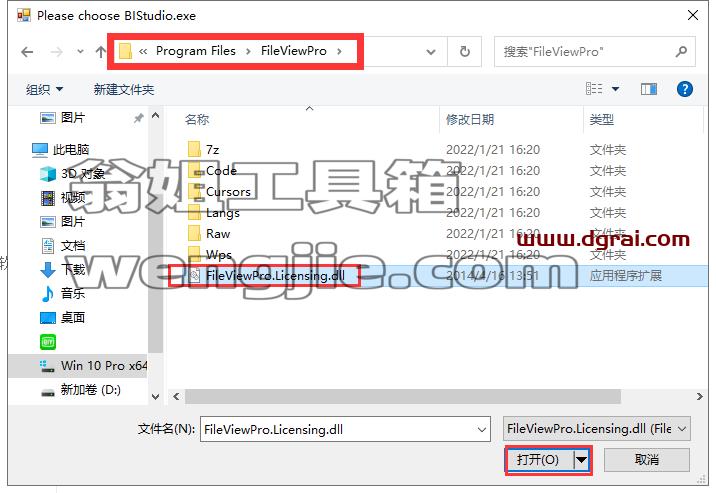Click the 7z folder icon
The image size is (716, 493).
coord(194,149)
